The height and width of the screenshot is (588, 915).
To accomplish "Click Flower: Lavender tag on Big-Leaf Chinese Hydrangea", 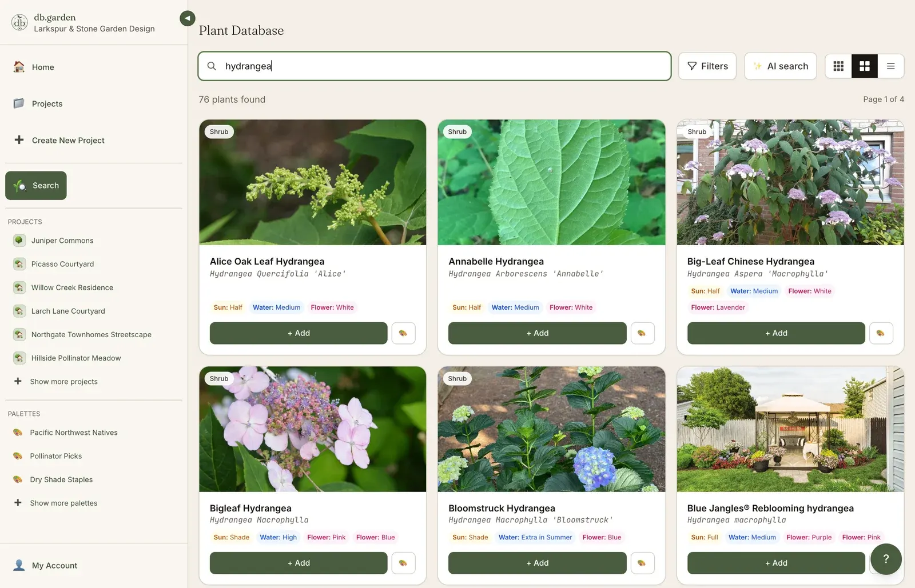I will coord(718,307).
